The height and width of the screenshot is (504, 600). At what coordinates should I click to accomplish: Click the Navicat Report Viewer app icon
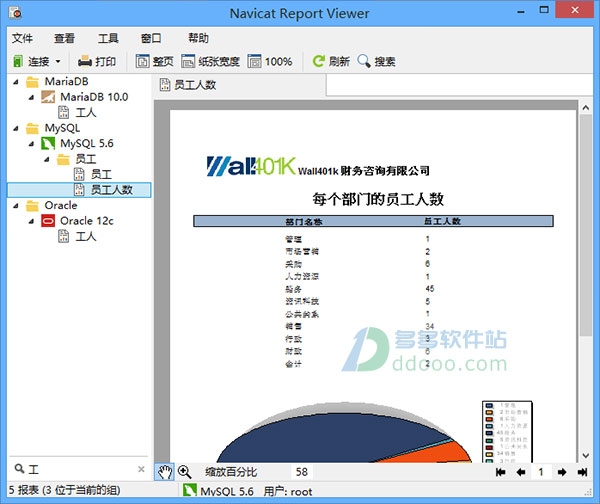tap(15, 13)
